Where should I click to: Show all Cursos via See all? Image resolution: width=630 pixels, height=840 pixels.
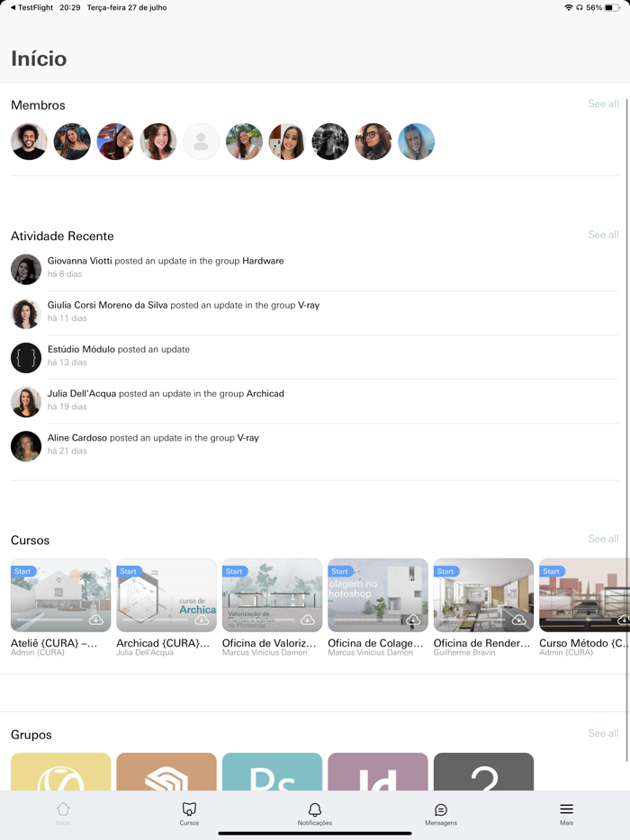(603, 539)
